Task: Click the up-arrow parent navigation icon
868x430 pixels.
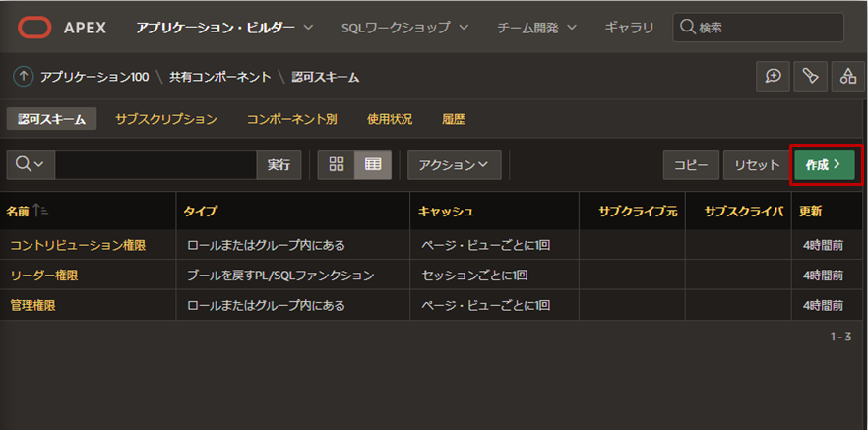Action: tap(23, 76)
